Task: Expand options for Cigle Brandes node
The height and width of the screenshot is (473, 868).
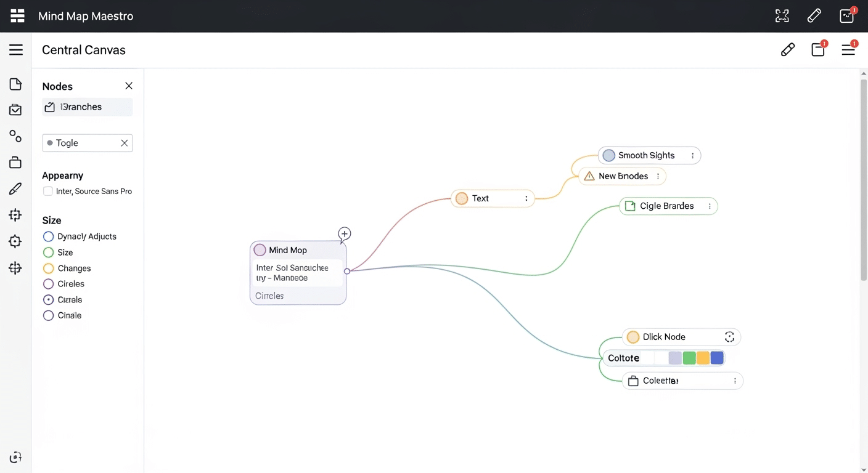Action: (x=710, y=206)
